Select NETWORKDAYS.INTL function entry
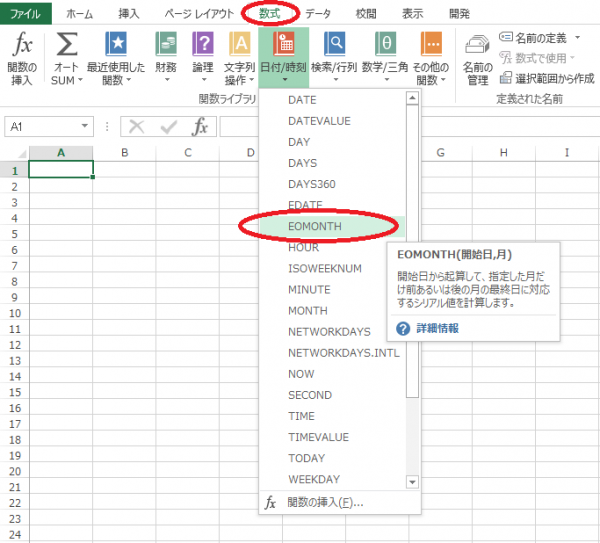The width and height of the screenshot is (600, 543). click(332, 353)
